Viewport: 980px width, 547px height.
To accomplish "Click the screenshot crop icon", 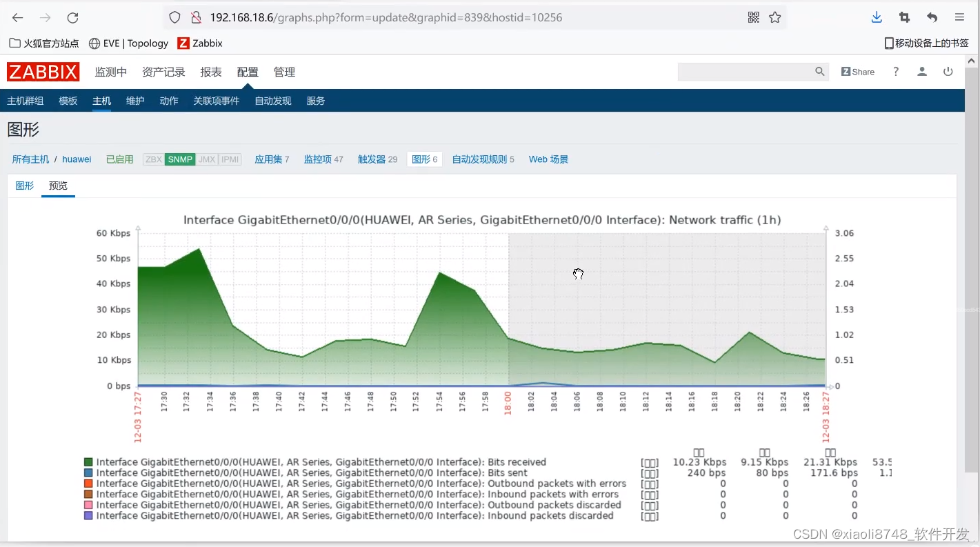I will tap(904, 17).
